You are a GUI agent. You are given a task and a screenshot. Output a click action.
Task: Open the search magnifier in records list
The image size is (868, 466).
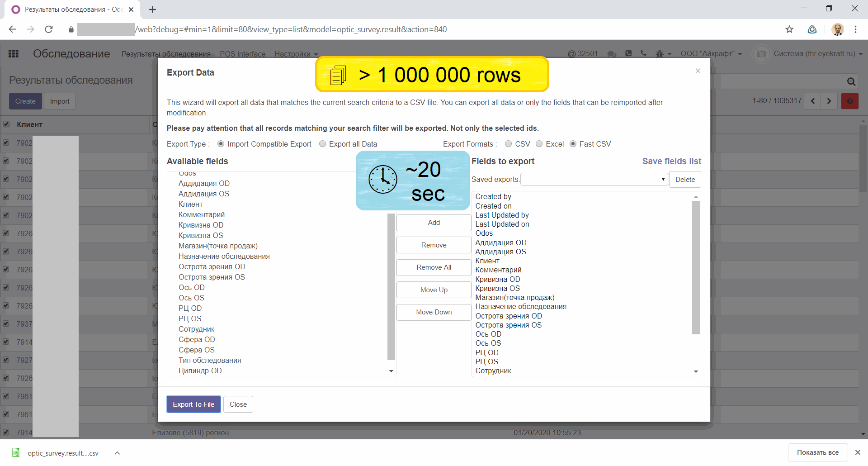(850, 81)
